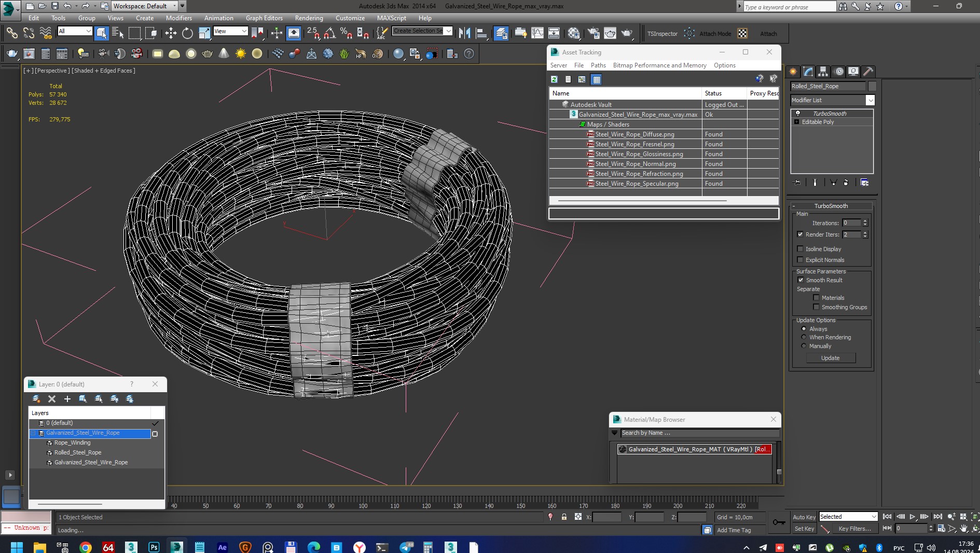Open the Material Editor icon

pos(573,34)
